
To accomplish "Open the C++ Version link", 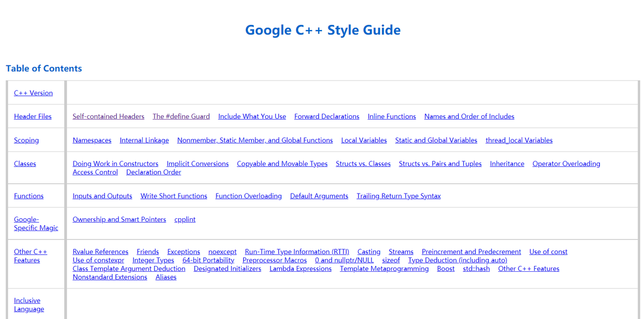I will tap(33, 93).
